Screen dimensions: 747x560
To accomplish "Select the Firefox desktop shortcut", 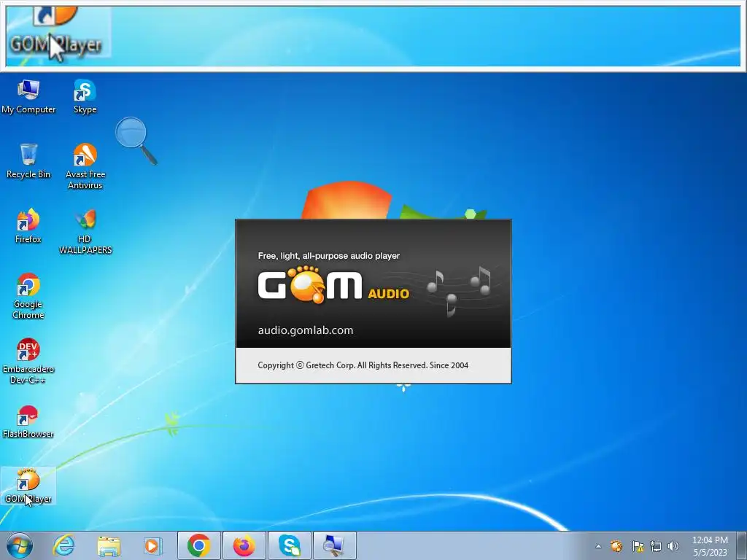I will click(28, 226).
